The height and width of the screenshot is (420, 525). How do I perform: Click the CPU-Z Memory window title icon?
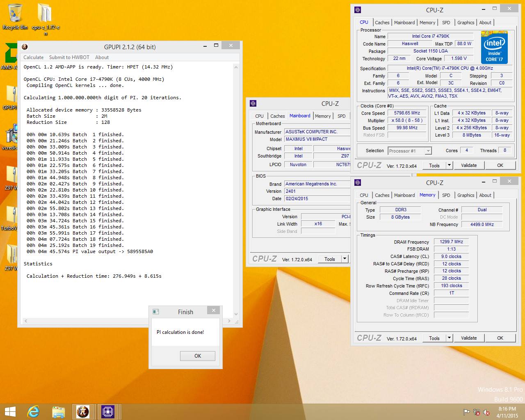358,183
